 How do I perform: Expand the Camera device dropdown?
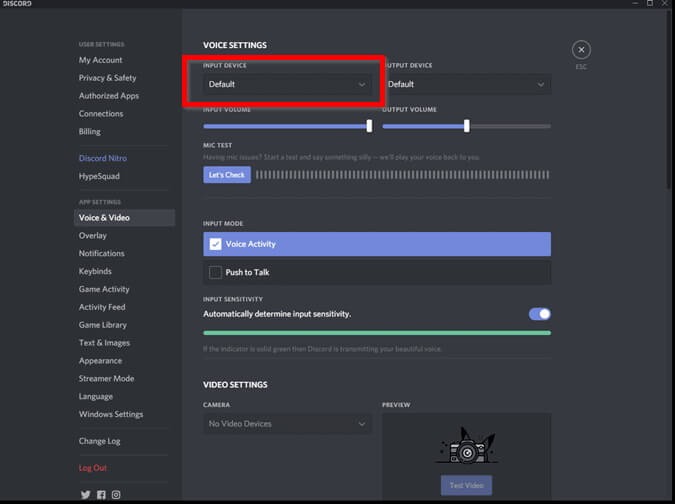(x=287, y=424)
